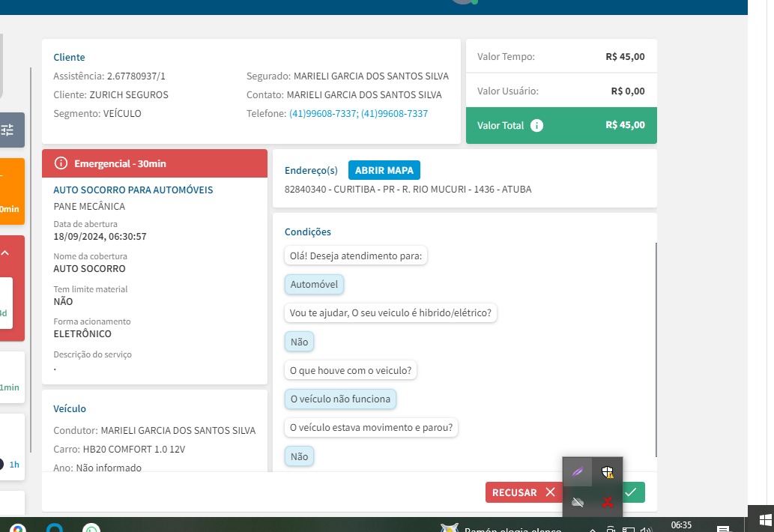The width and height of the screenshot is (774, 532).
Task: Click the Segurado name text
Action: pos(371,76)
